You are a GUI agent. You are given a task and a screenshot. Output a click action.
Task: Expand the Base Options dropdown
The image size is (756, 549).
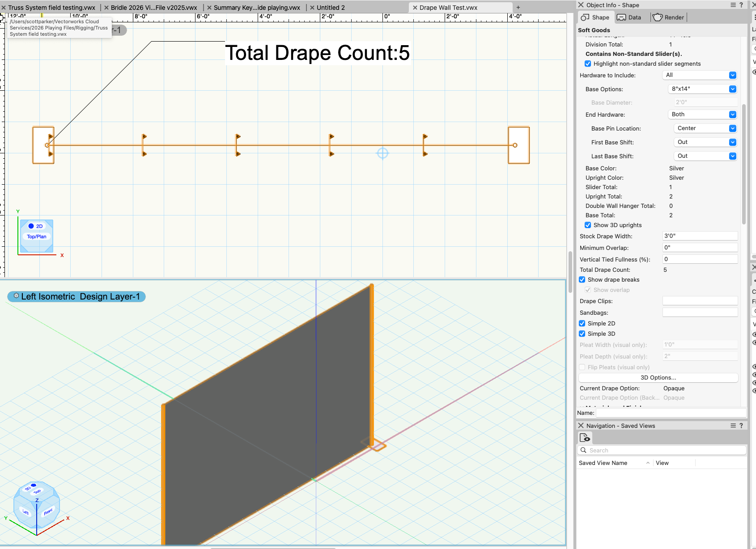[x=702, y=89]
